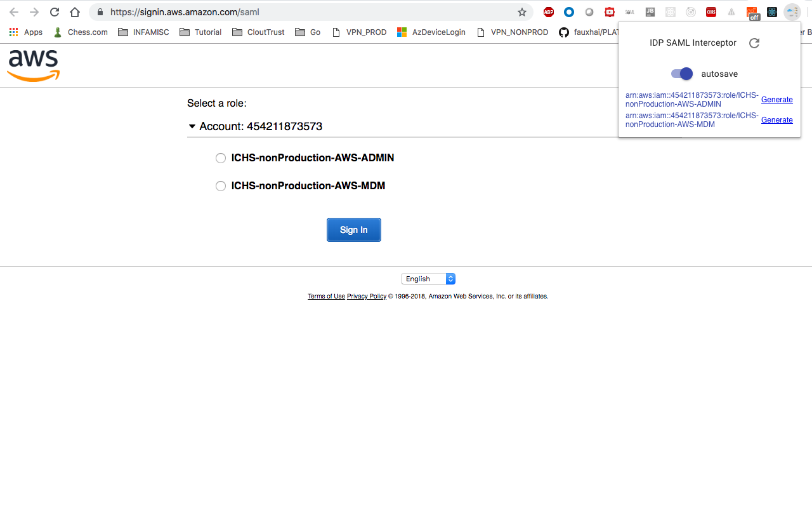Open the Adblock Plus extension
The height and width of the screenshot is (508, 812).
(548, 11)
